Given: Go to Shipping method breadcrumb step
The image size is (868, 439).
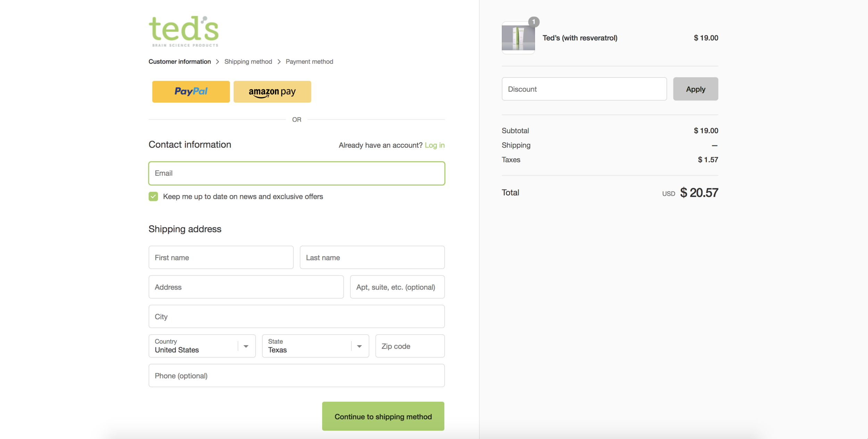Looking at the screenshot, I should 248,62.
